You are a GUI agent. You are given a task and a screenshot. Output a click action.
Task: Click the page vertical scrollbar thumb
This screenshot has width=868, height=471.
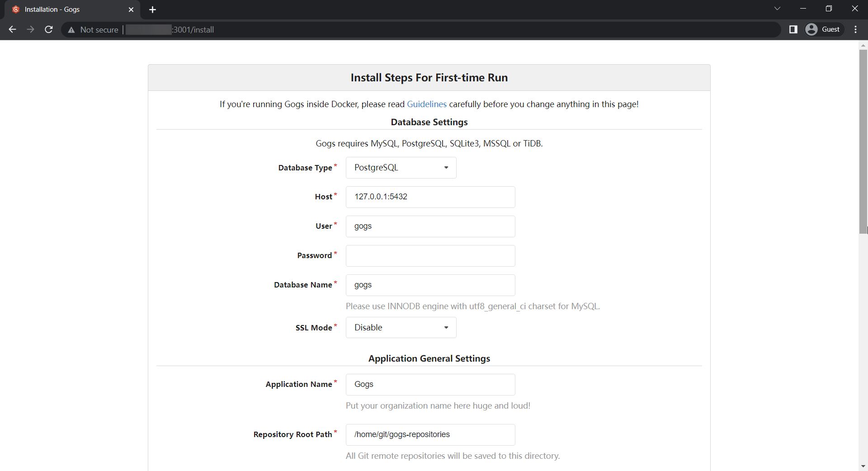coord(863,141)
